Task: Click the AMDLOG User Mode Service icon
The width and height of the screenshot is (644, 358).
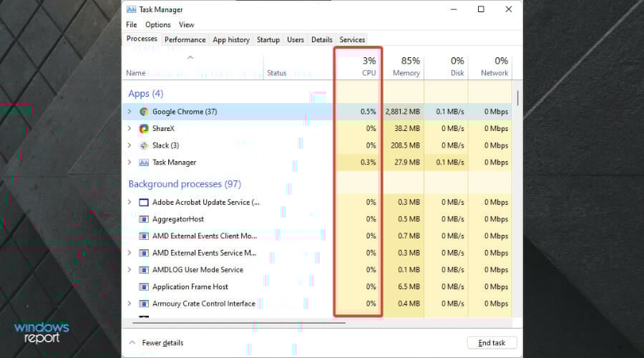Action: (144, 270)
